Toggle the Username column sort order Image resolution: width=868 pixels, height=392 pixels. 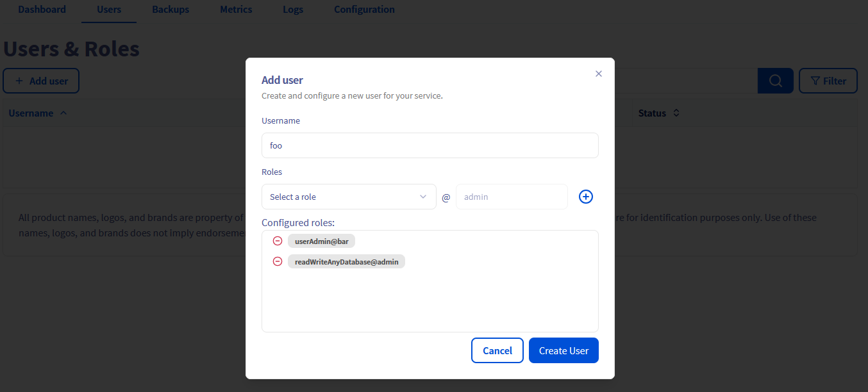[63, 113]
